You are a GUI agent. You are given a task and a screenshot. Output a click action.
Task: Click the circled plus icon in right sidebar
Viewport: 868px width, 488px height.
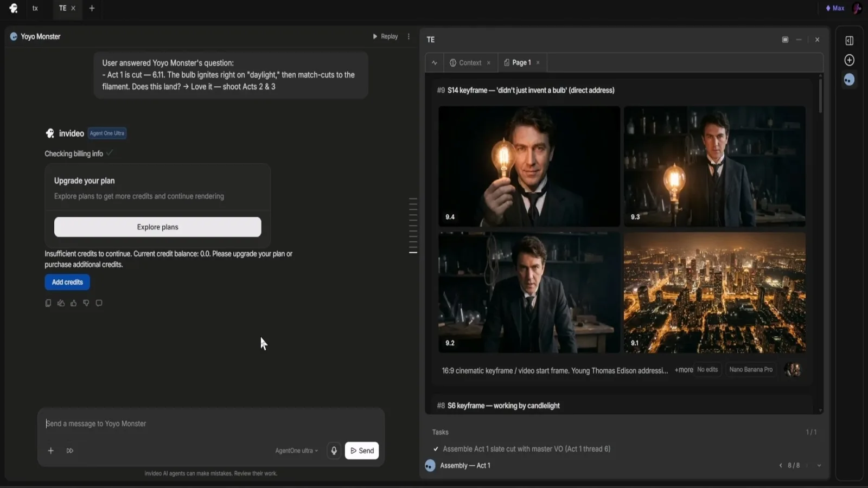(x=850, y=60)
